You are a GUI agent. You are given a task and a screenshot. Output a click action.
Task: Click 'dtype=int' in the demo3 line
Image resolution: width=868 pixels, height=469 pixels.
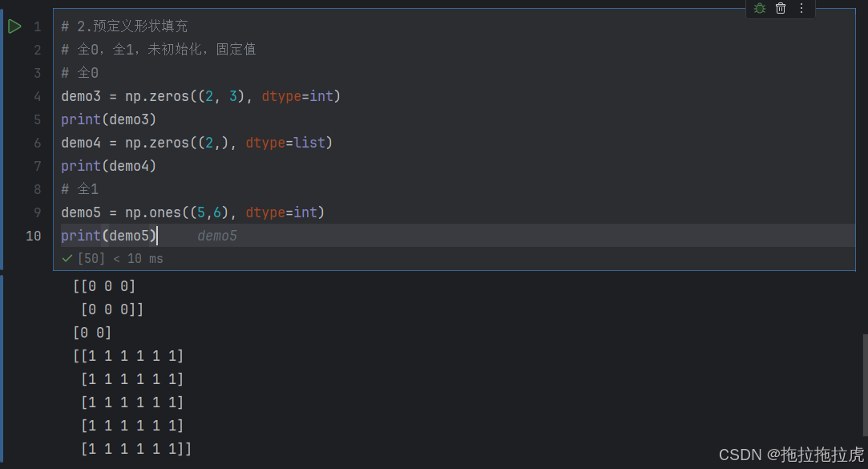297,96
